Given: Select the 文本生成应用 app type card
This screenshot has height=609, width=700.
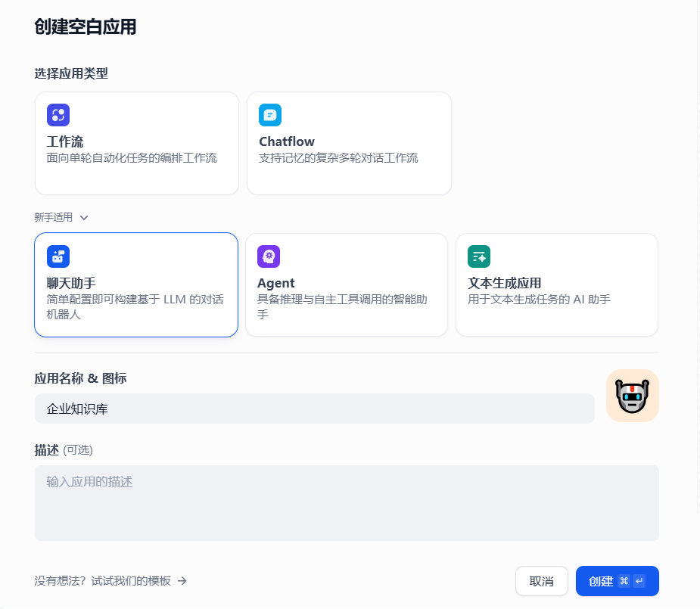Looking at the screenshot, I should point(557,284).
